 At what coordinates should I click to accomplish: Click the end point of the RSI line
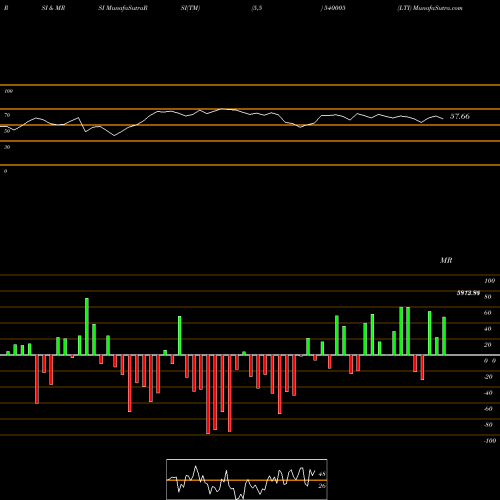tap(443, 119)
